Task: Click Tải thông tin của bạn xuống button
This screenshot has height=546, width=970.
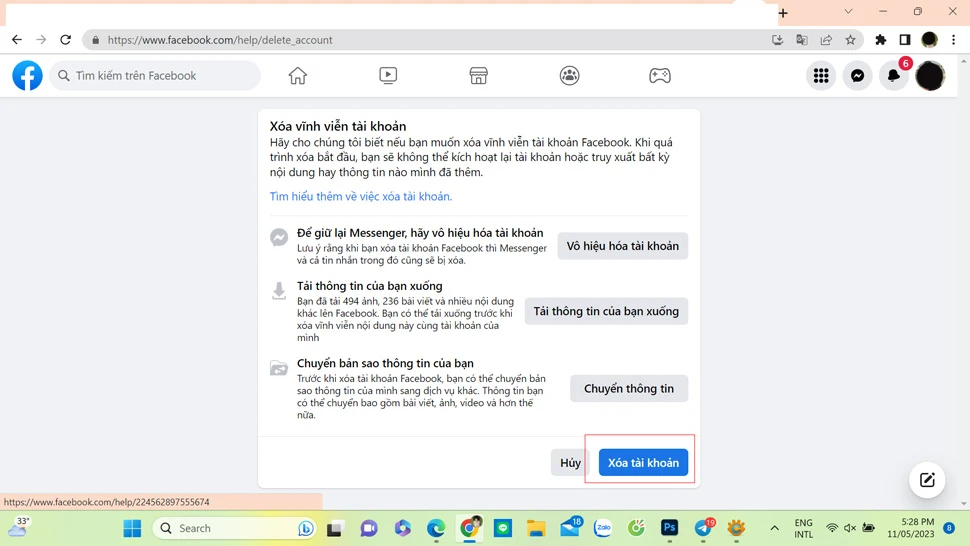Action: coord(606,311)
